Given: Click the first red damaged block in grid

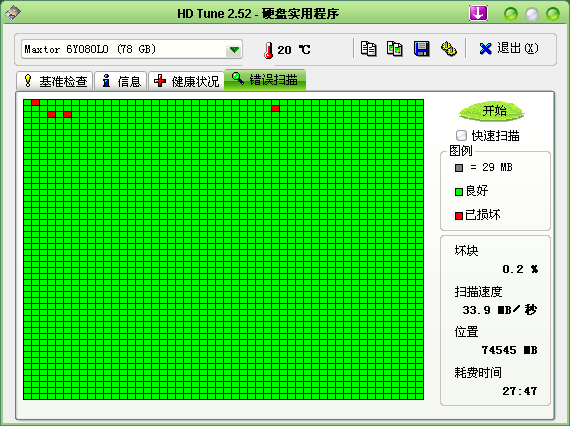Looking at the screenshot, I should point(35,103).
